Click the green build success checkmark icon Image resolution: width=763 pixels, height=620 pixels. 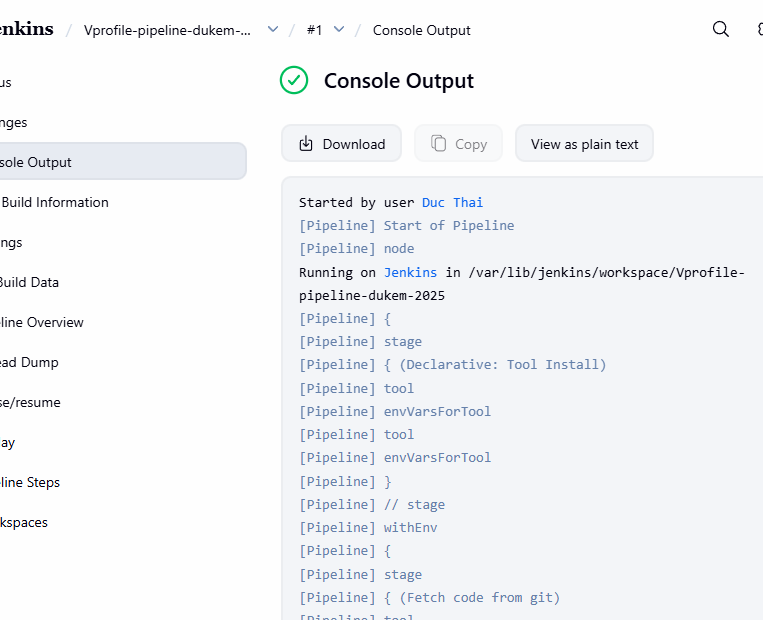[294, 81]
